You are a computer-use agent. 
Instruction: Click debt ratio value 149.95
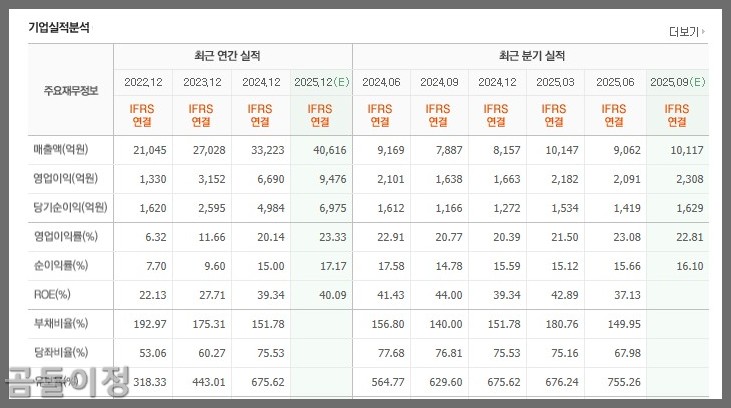point(624,324)
